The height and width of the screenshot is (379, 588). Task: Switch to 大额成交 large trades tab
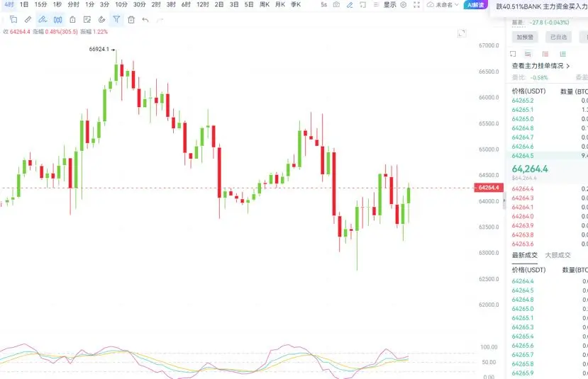558,255
